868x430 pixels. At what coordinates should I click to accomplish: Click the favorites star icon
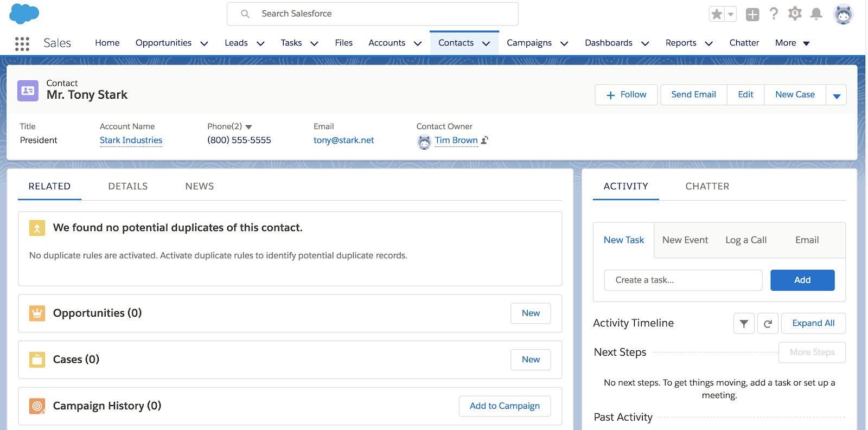coord(717,14)
